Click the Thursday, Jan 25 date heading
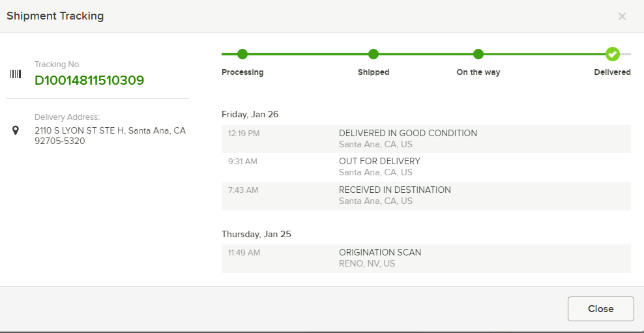Image resolution: width=644 pixels, height=333 pixels. coord(256,234)
